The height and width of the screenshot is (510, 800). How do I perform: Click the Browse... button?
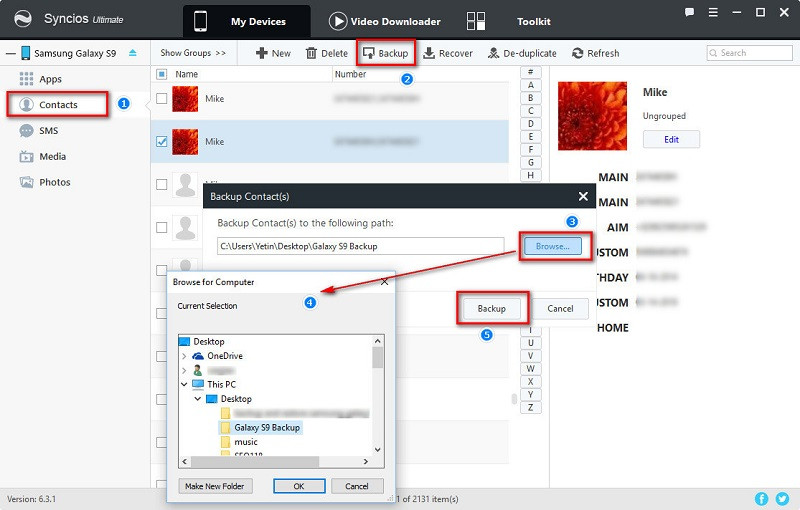(x=553, y=246)
